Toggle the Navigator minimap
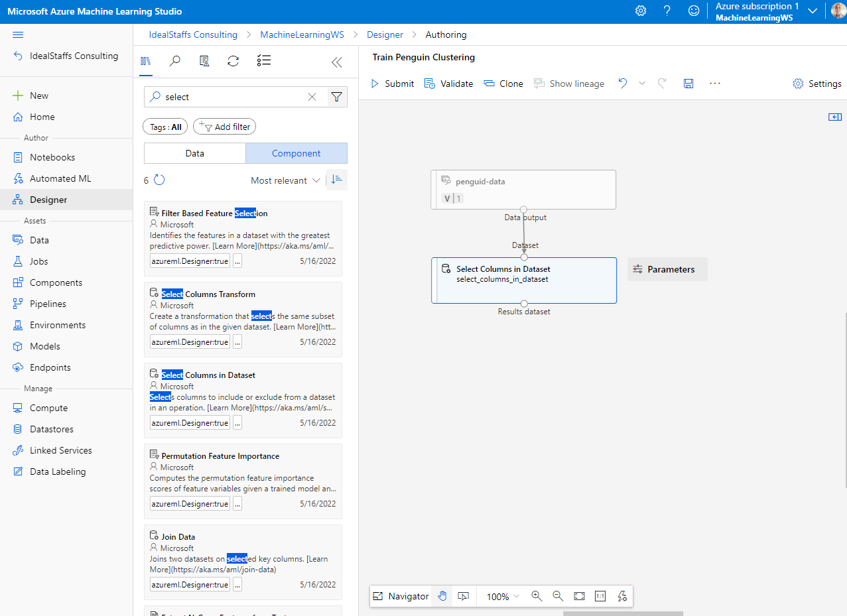Viewport: 847px width, 616px height. pyautogui.click(x=401, y=596)
